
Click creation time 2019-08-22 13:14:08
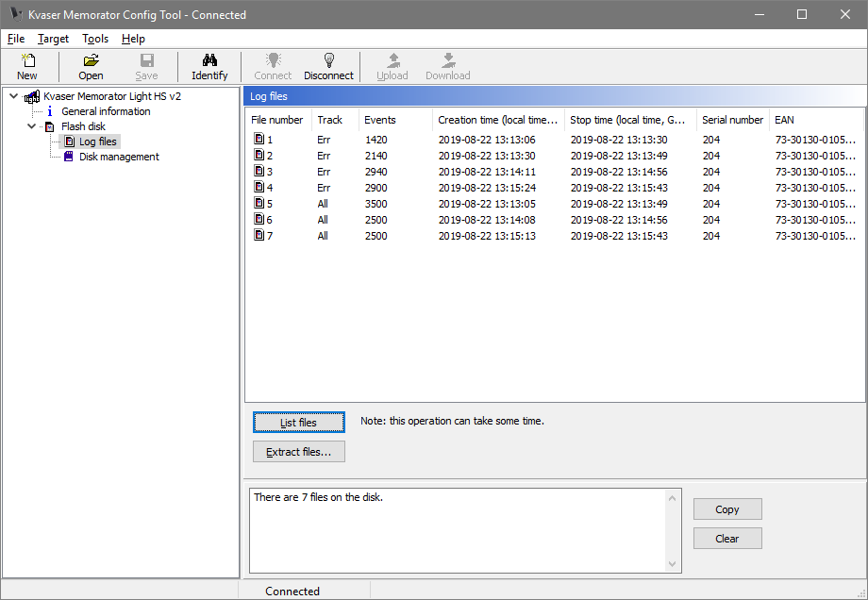click(487, 220)
